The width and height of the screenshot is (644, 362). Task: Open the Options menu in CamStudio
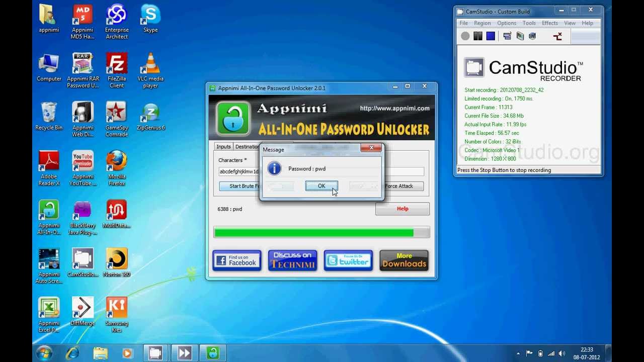(x=506, y=23)
